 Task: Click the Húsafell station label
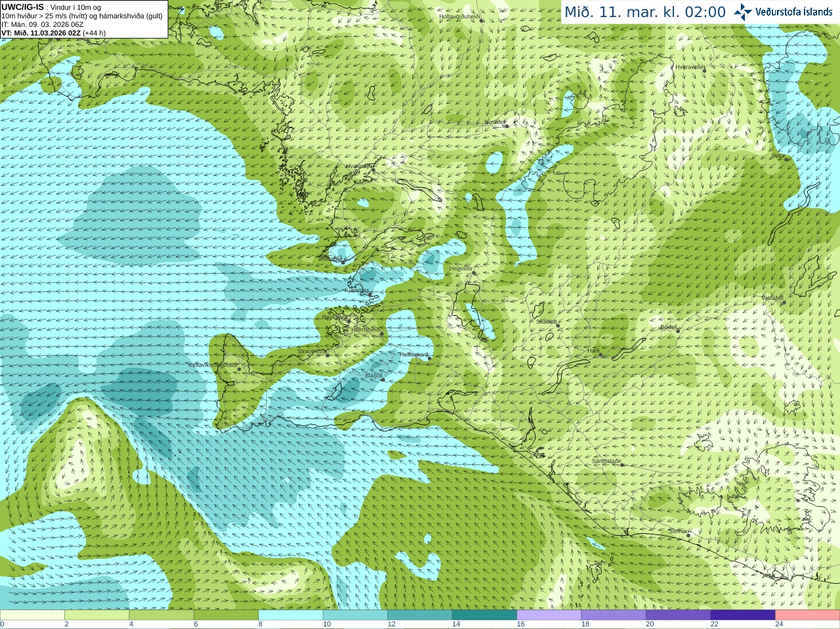tap(495, 122)
